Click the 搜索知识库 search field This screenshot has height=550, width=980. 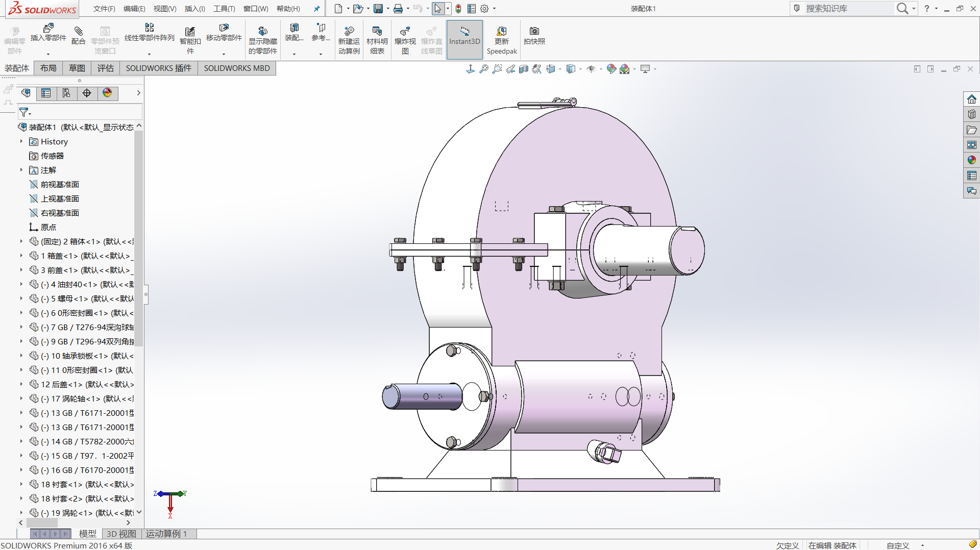click(849, 9)
